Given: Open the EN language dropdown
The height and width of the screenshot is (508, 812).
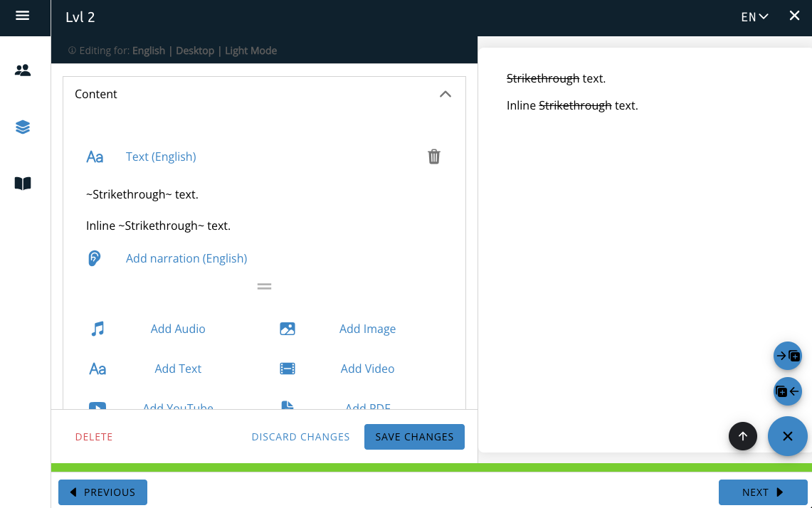Looking at the screenshot, I should click(x=754, y=17).
